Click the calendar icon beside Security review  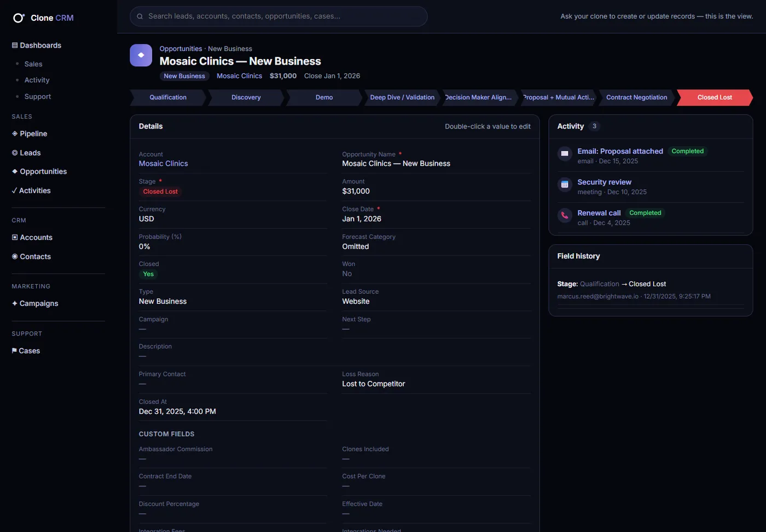coord(565,185)
